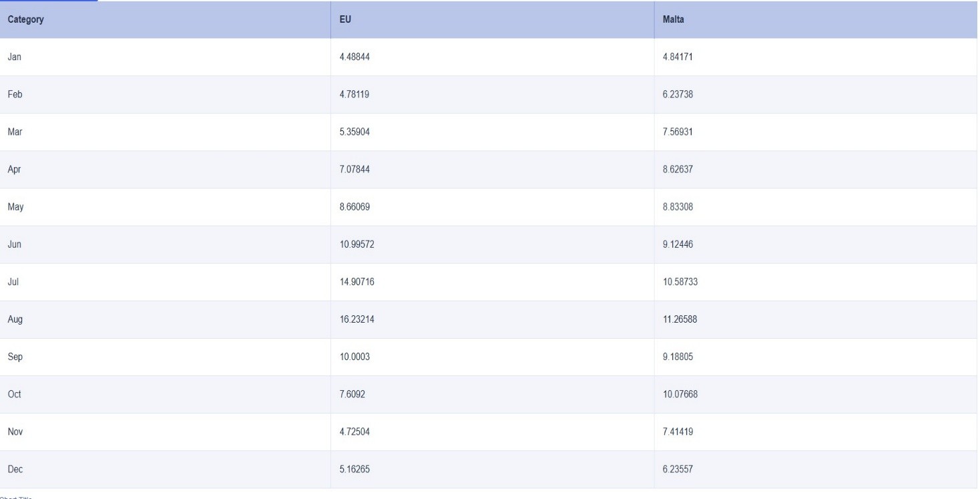Select the Dec row label
Screen dimensions: 980x499
[x=15, y=469]
